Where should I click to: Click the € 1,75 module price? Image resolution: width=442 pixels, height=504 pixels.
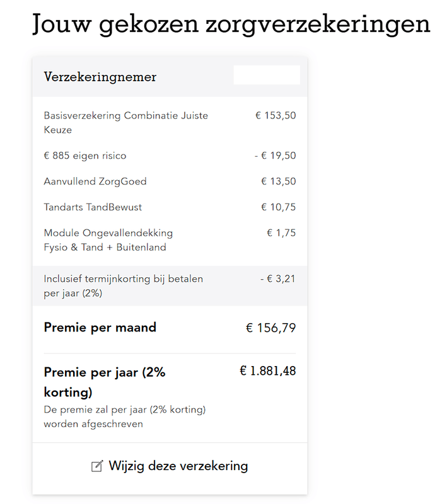coord(281,233)
